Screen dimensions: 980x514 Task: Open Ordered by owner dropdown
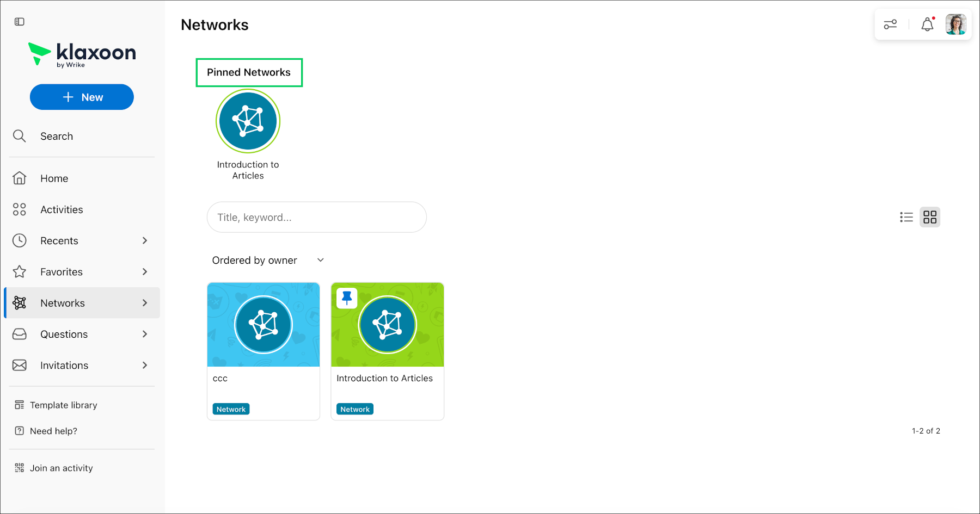pyautogui.click(x=268, y=260)
